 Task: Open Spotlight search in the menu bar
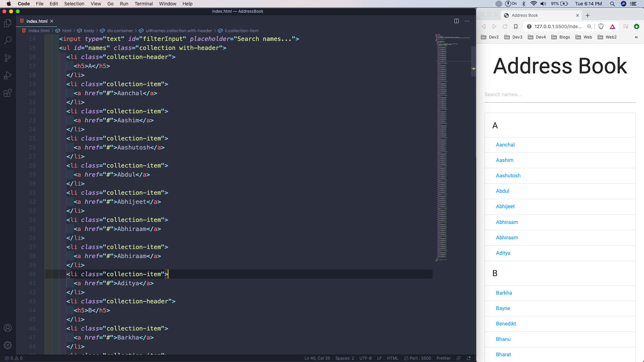coord(612,4)
